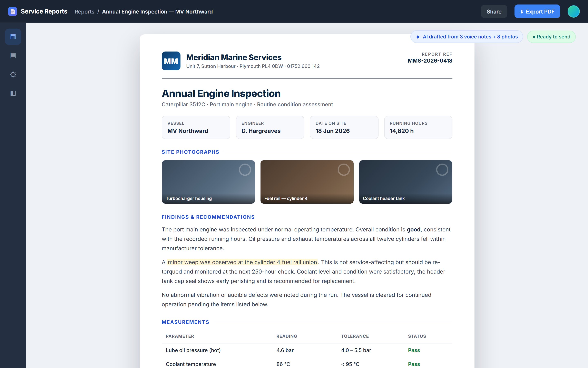Click the Vessel MV Northward field
Viewport: 588px width, 368px height.
[196, 127]
